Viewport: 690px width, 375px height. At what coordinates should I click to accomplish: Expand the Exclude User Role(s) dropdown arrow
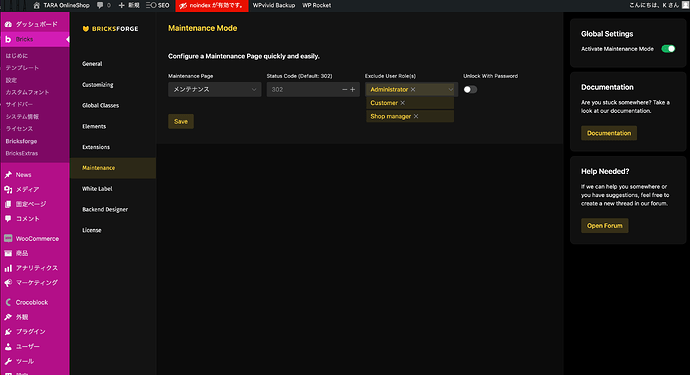point(450,89)
